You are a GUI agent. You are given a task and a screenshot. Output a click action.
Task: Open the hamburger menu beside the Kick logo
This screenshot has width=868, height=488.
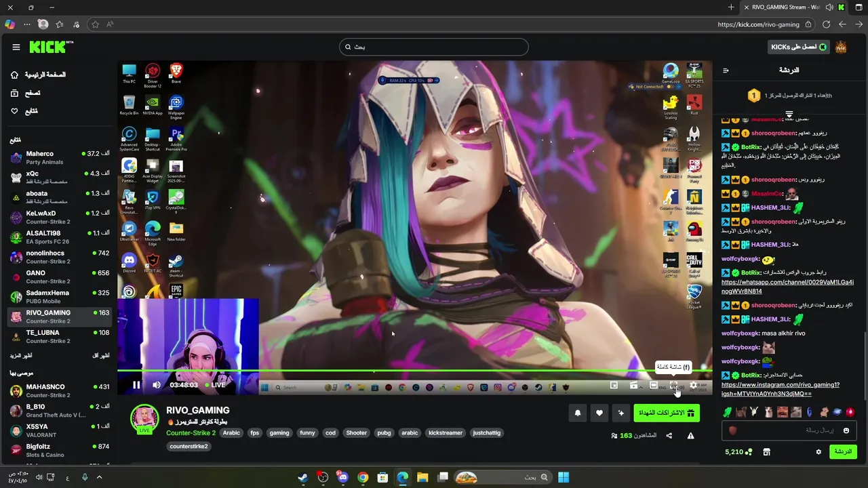[16, 47]
